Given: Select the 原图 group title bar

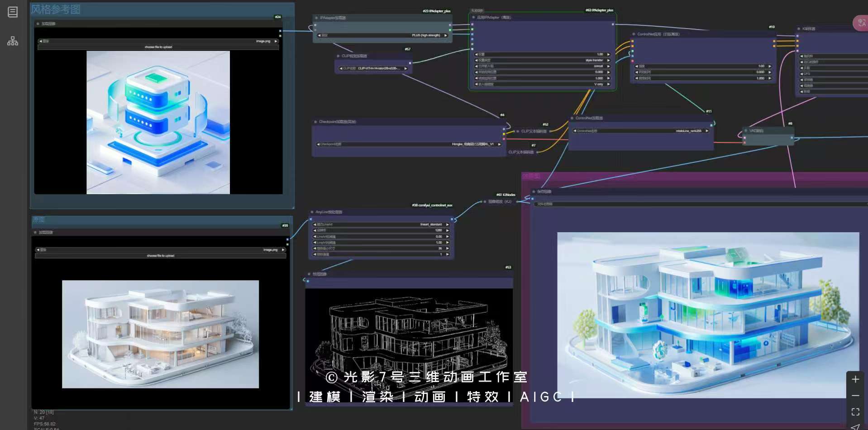Looking at the screenshot, I should pyautogui.click(x=39, y=220).
